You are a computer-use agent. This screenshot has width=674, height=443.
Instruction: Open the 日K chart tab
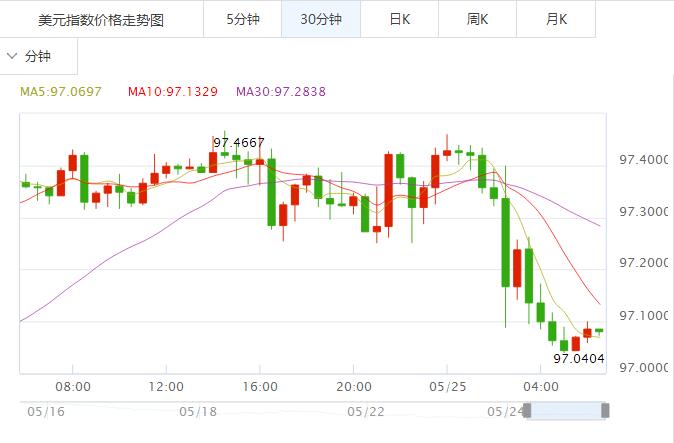399,19
